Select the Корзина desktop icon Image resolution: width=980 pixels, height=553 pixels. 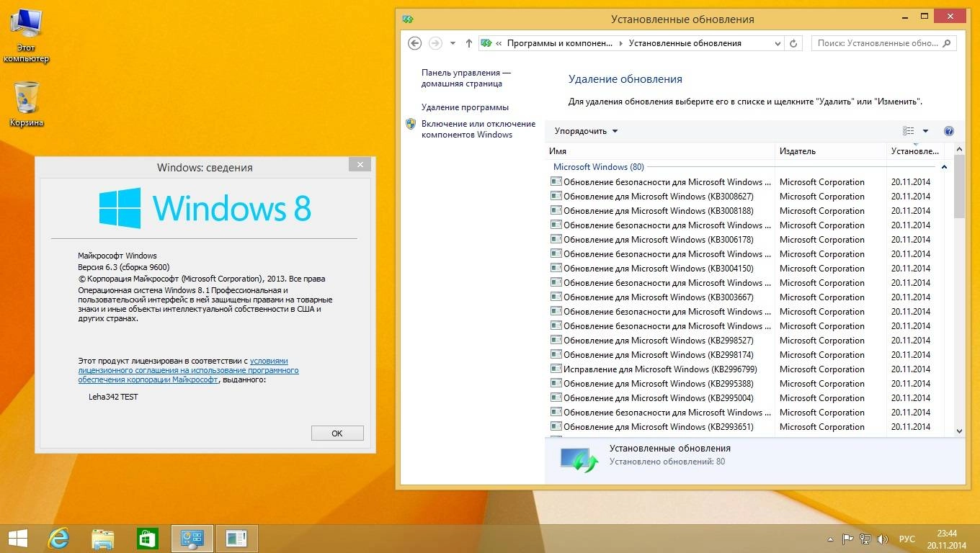[26, 104]
